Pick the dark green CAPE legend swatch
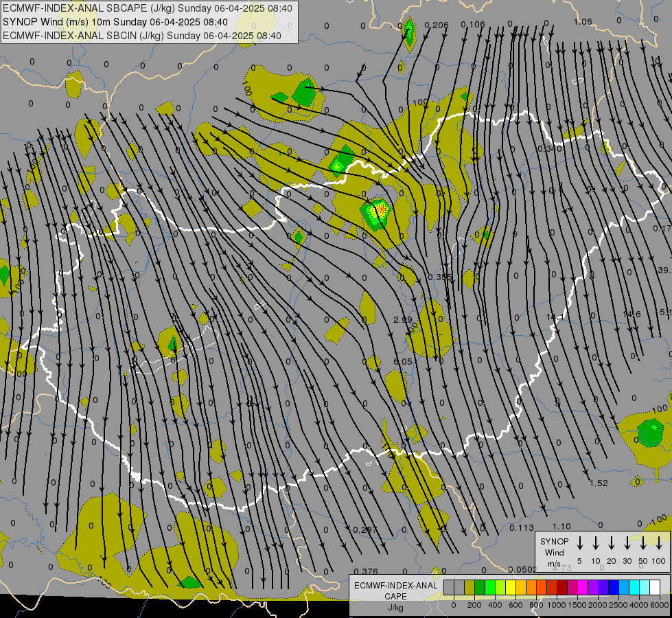This screenshot has height=618, width=672. point(480,588)
